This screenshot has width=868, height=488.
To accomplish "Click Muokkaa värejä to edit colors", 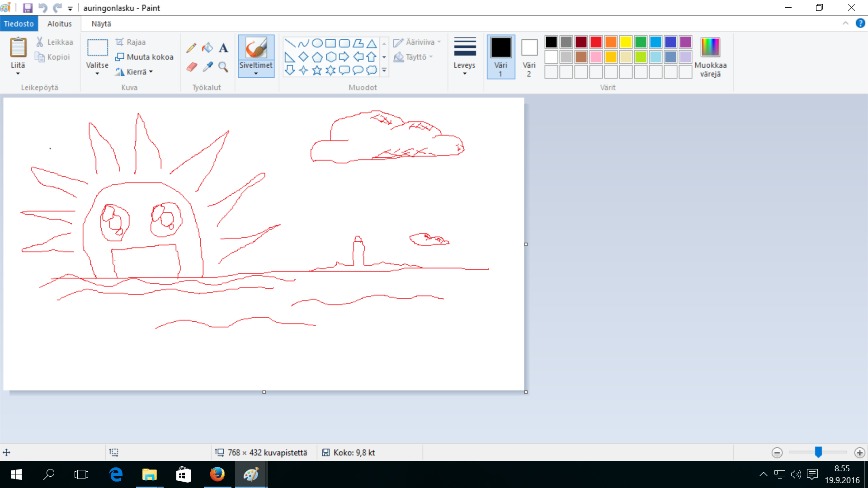I will point(710,57).
